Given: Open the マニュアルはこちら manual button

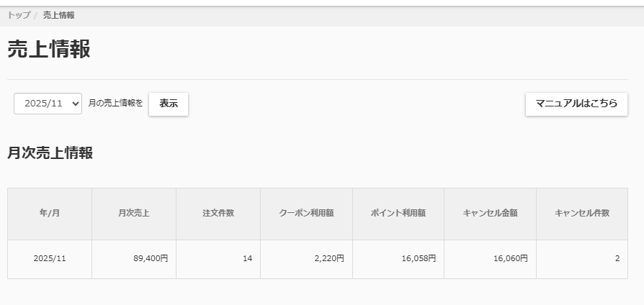Looking at the screenshot, I should (576, 104).
